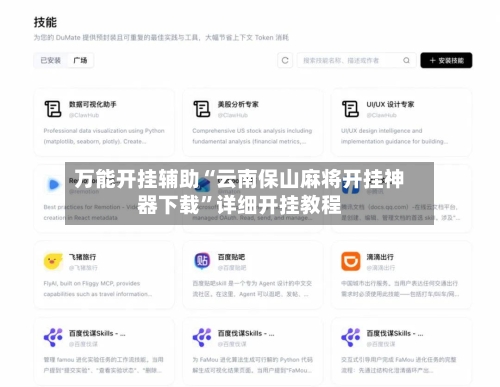The width and height of the screenshot is (500, 387).
Task: Click icon of 百度伐谋 card about 管理 famou 进化实验
Action: point(53,337)
